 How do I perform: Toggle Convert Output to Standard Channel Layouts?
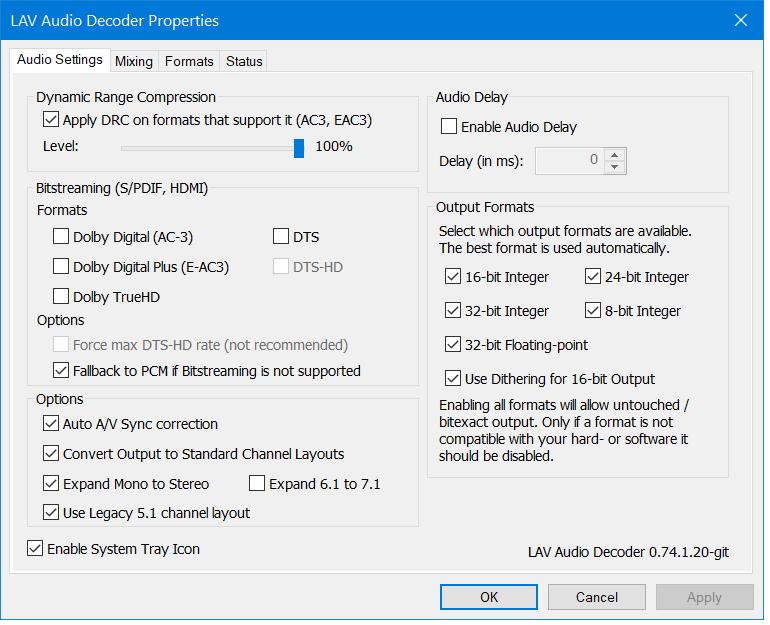pos(51,453)
